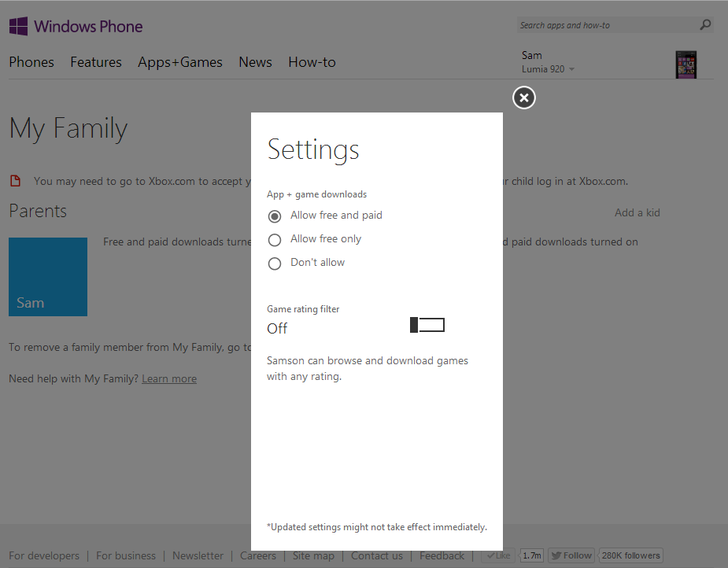Viewport: 728px width, 568px height.
Task: Click Sam's profile picture in the header
Action: pos(686,64)
